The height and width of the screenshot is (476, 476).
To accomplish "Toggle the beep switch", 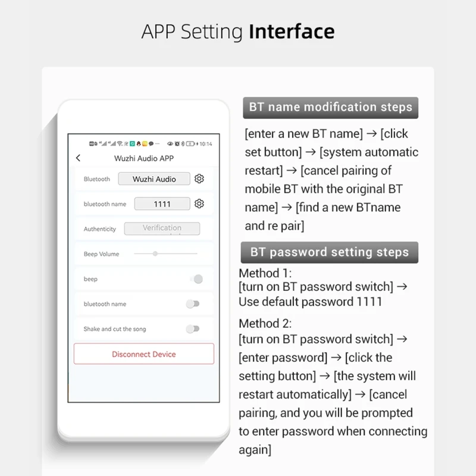I will click(195, 279).
